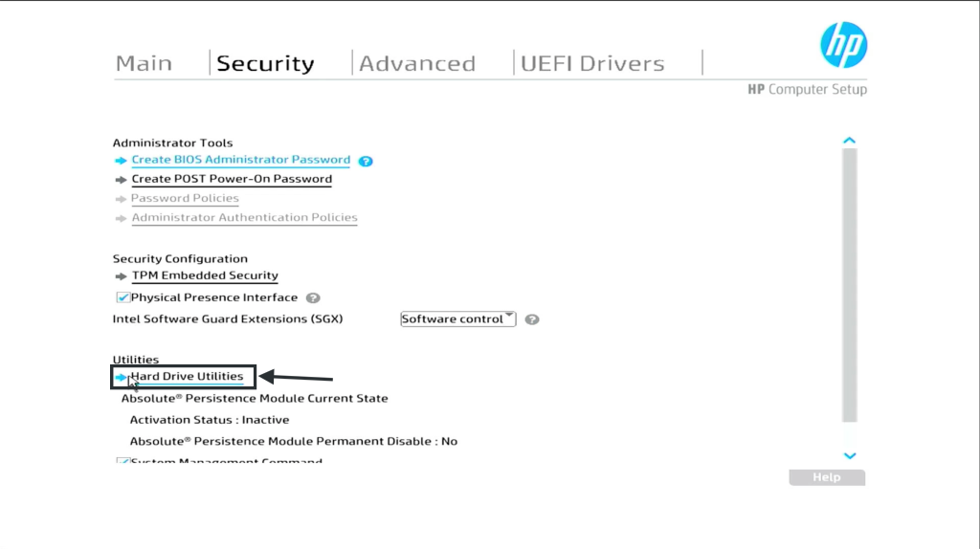Click the 'Security Configuration' heading

[x=180, y=258]
